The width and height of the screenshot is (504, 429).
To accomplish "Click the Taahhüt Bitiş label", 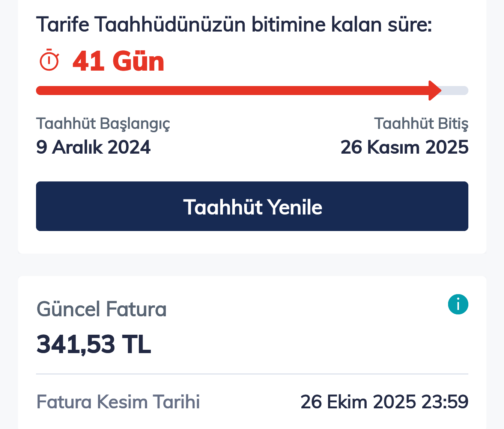I will [x=421, y=124].
